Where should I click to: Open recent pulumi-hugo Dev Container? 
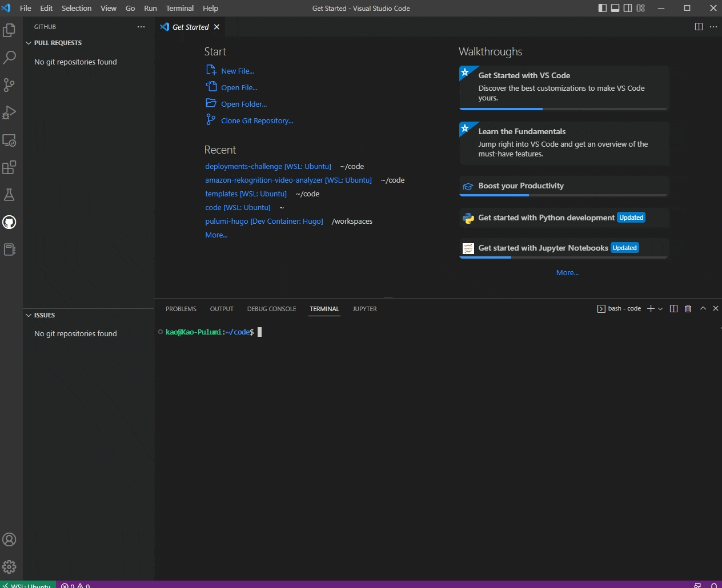click(264, 221)
